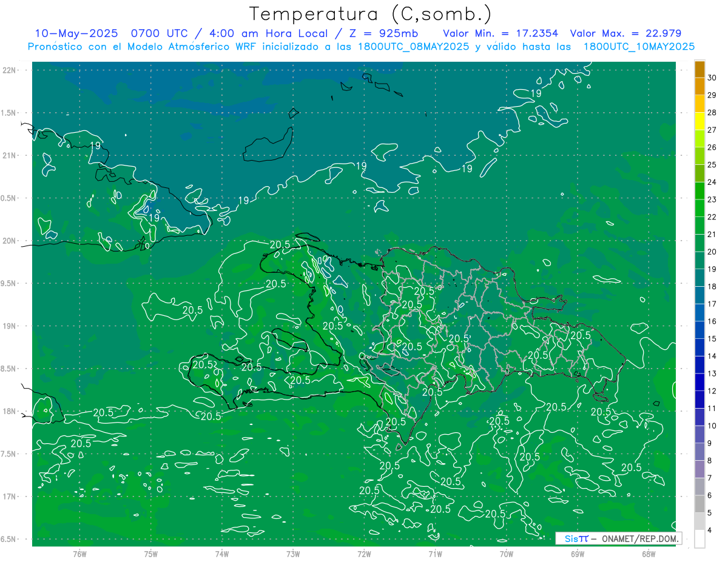The height and width of the screenshot is (562, 728).
Task: Click the '8.5N' latitude axis label
Action: [9, 369]
